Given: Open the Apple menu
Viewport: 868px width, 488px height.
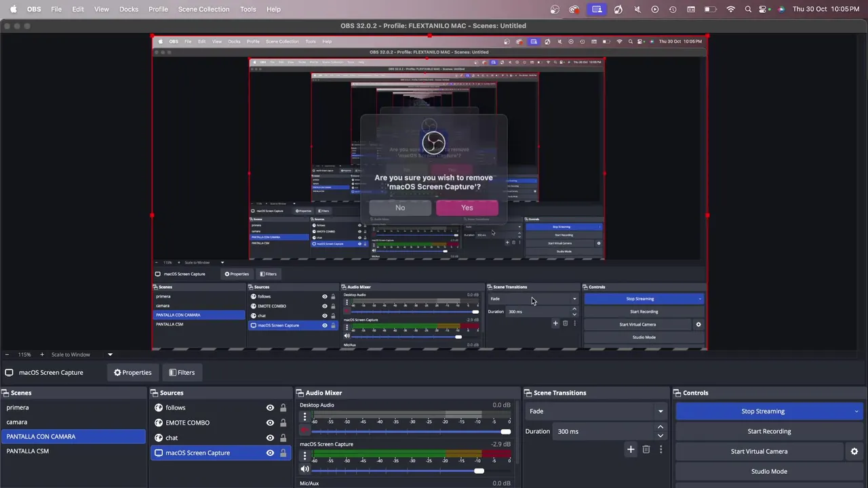Looking at the screenshot, I should [x=13, y=9].
